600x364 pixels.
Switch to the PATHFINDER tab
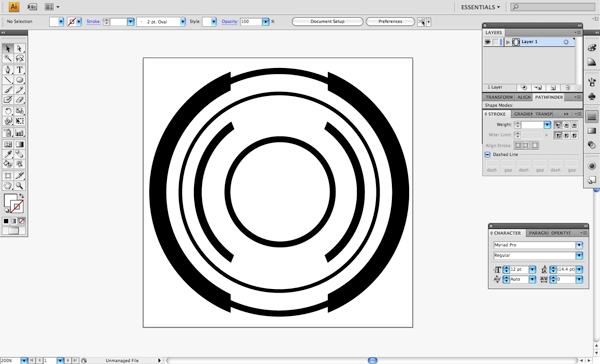coord(549,97)
